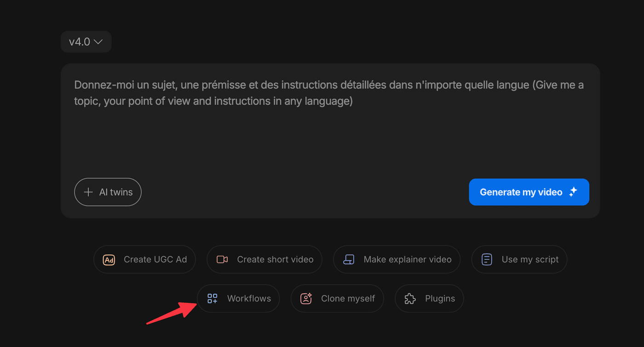Image resolution: width=644 pixels, height=347 pixels.
Task: Click the explainer video presentation icon
Action: (349, 260)
